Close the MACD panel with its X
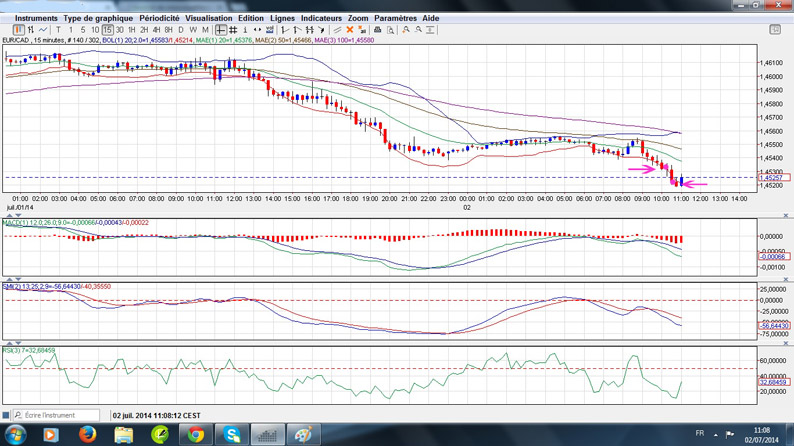Screen dimensions: 794x446 point(786,216)
